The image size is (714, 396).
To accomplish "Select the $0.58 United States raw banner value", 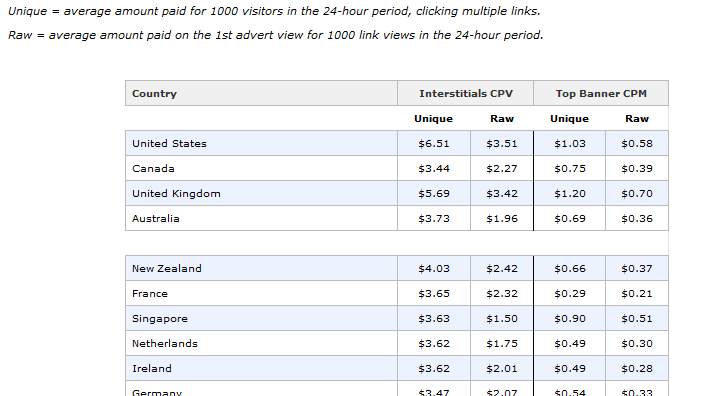I will (637, 143).
